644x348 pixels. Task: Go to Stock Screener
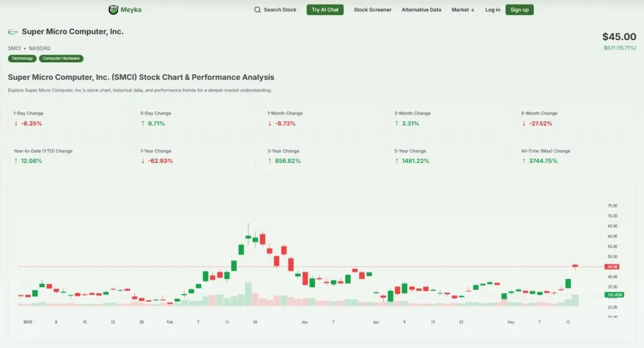[x=372, y=9]
